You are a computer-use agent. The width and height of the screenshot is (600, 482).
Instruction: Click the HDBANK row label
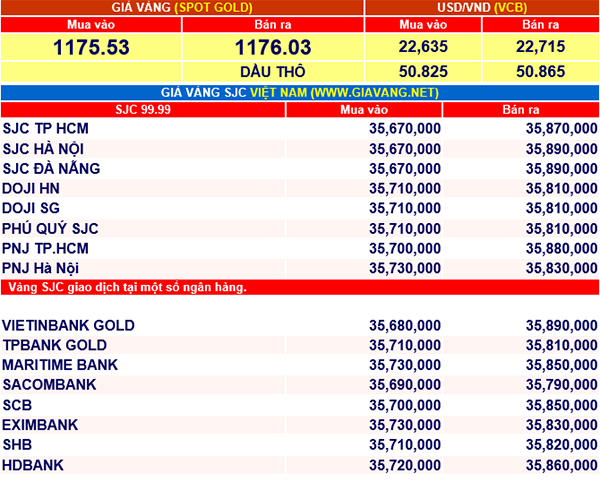pos(33,465)
